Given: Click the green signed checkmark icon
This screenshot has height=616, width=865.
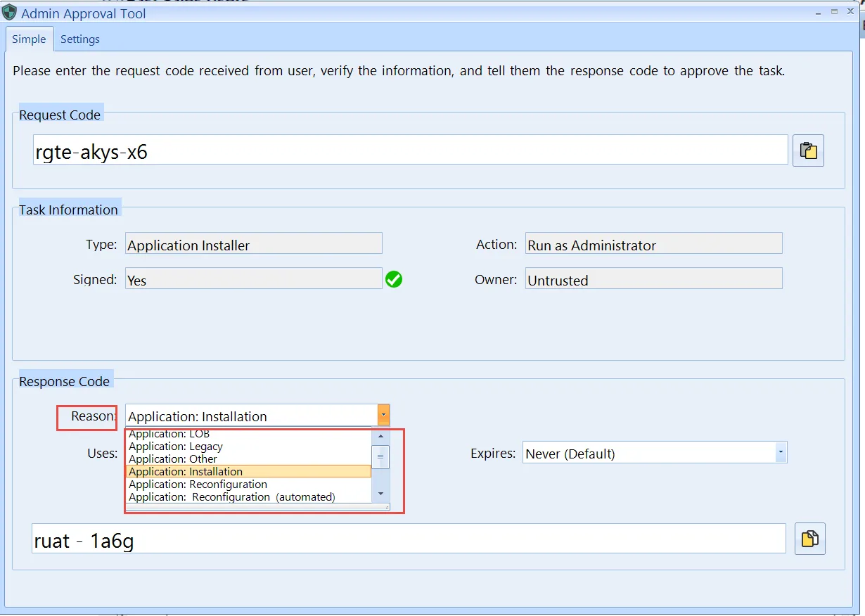Looking at the screenshot, I should (x=394, y=280).
